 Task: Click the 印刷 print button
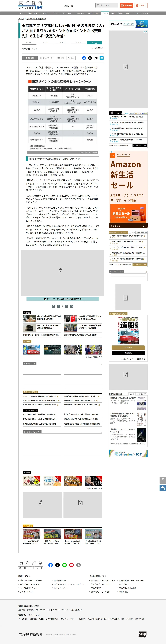(61, 58)
